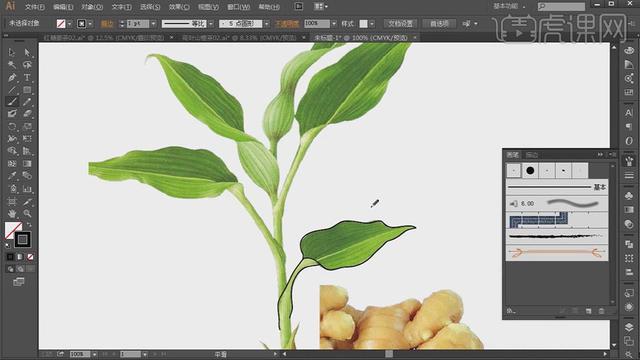Viewport: 640px width, 360px height.
Task: Open the brush definition dropdown
Action: point(267,24)
